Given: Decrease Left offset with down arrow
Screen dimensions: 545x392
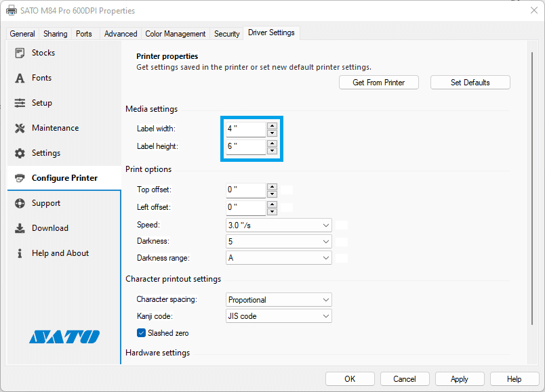Looking at the screenshot, I should [272, 211].
